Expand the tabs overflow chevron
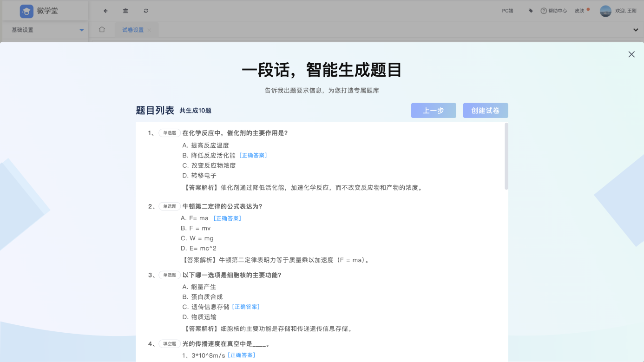This screenshot has width=644, height=362. click(x=636, y=30)
